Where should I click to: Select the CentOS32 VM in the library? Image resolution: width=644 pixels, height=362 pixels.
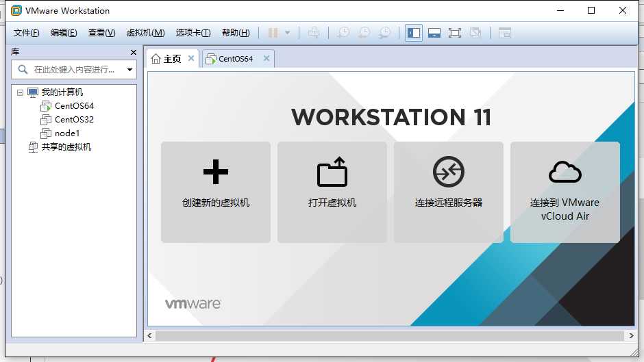pyautogui.click(x=75, y=120)
